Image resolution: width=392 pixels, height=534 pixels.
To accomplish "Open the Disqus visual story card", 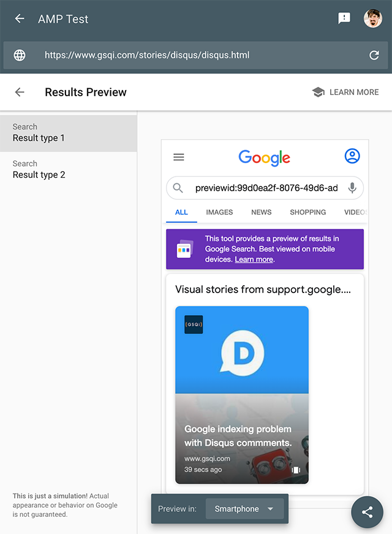I will tap(242, 395).
